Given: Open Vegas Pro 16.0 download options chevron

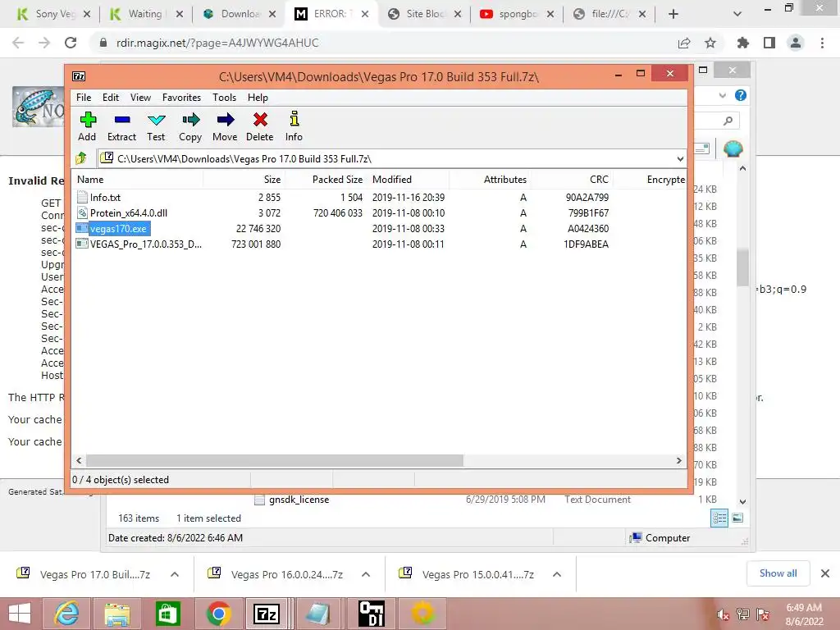Looking at the screenshot, I should [366, 574].
